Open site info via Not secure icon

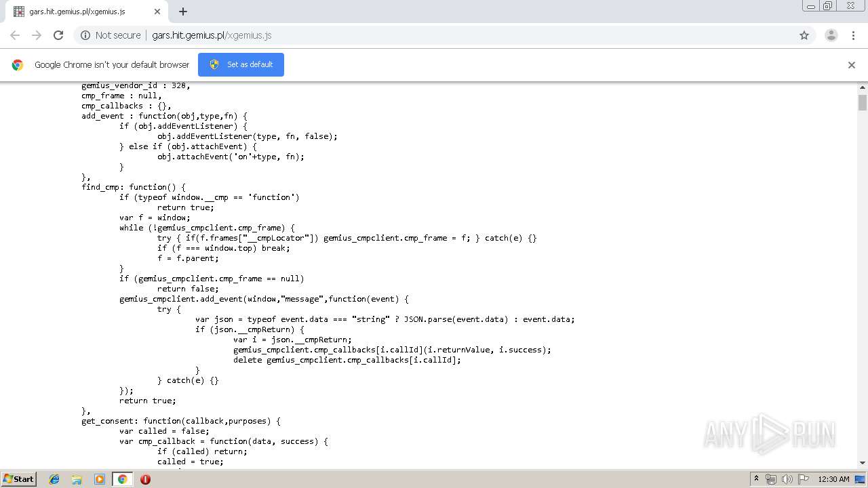pos(111,35)
